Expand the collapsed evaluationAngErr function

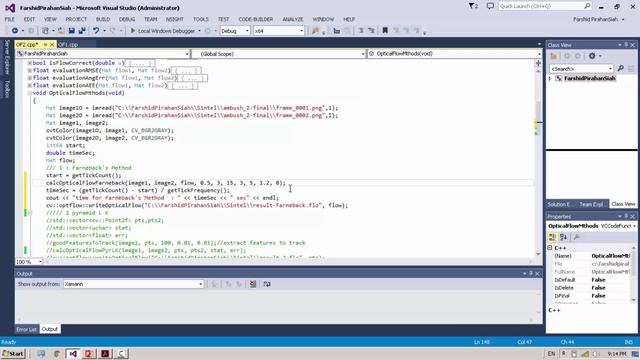pos(29,78)
